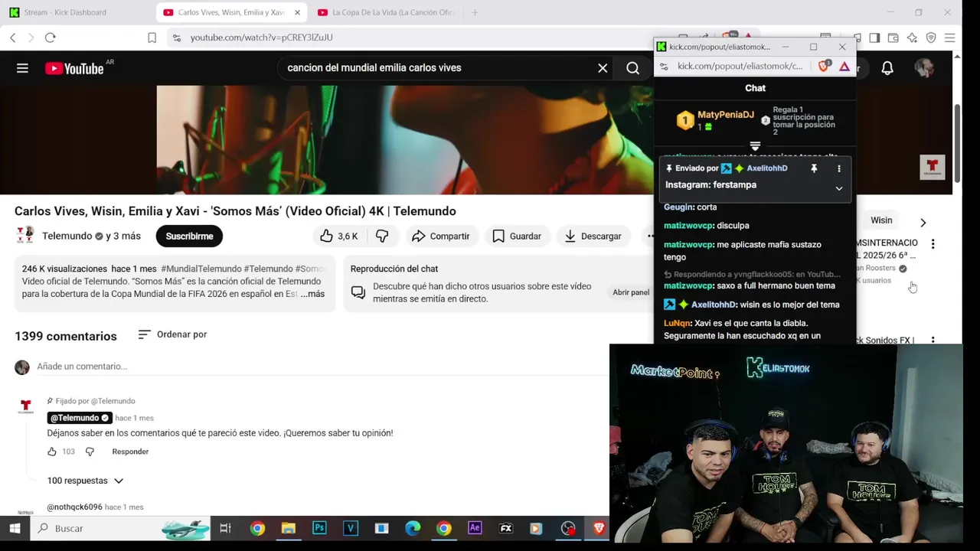Image resolution: width=980 pixels, height=551 pixels.
Task: Open Ordenar por sort menu
Action: (x=172, y=334)
